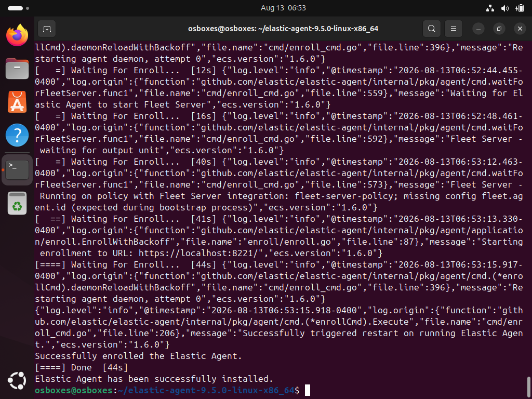Click 'Waiting For Enroll... [41s]' text
Viewport: 532px width, 399px height.
[x=143, y=219]
